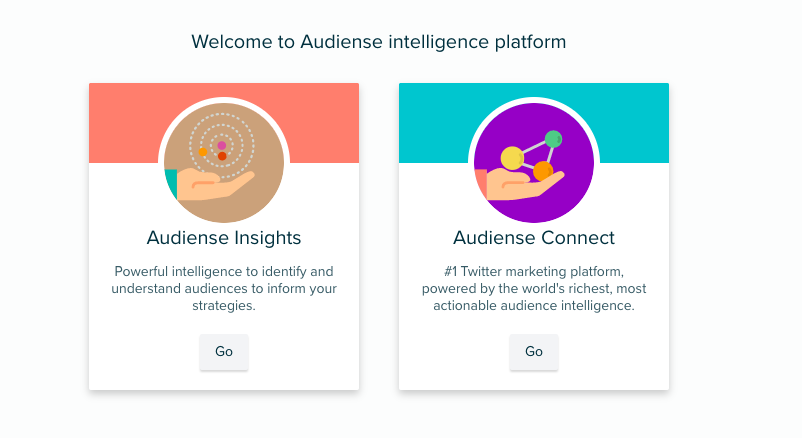Click Go under Audiense Connect
The width and height of the screenshot is (802, 438).
tap(534, 352)
